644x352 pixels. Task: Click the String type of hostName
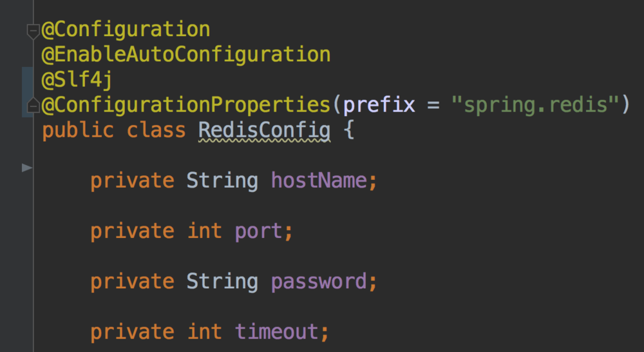coord(222,181)
